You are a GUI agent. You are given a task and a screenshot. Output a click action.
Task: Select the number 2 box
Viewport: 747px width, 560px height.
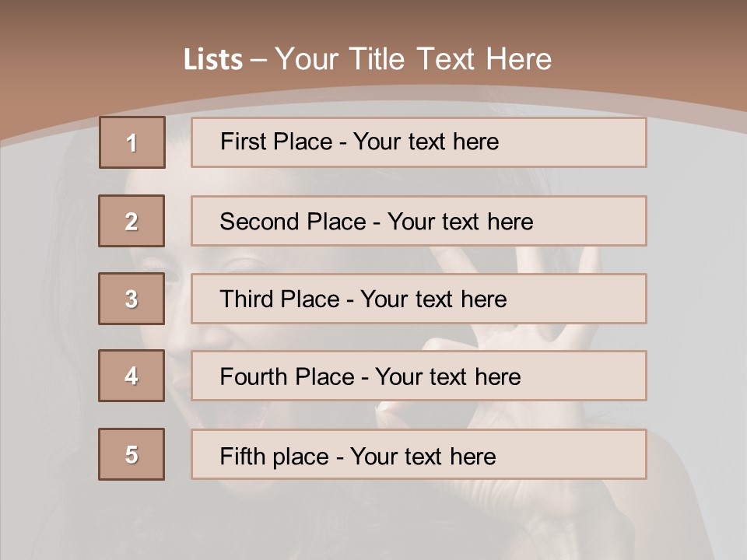click(132, 221)
